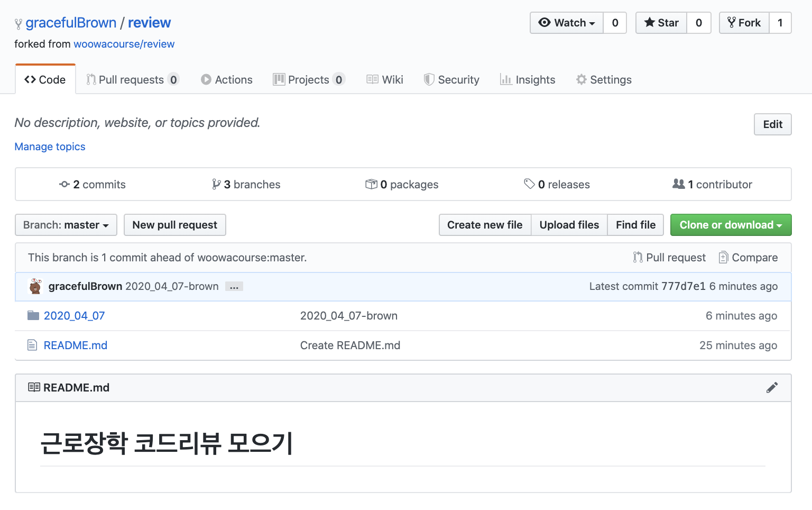Star this repository

pyautogui.click(x=661, y=23)
